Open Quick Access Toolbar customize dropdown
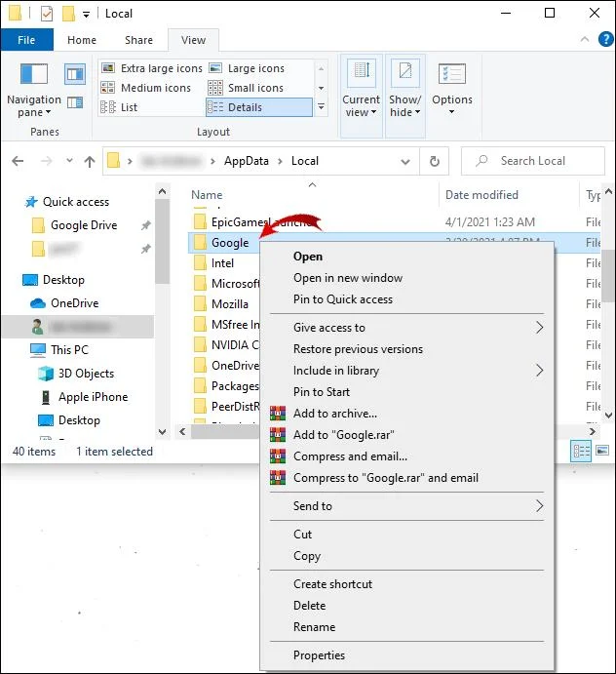The width and height of the screenshot is (616, 674). (x=87, y=15)
